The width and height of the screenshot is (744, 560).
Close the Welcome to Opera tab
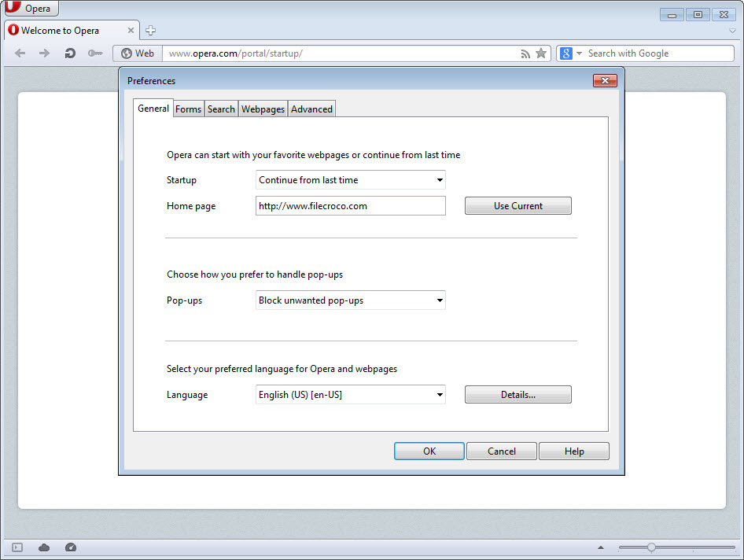tap(131, 31)
